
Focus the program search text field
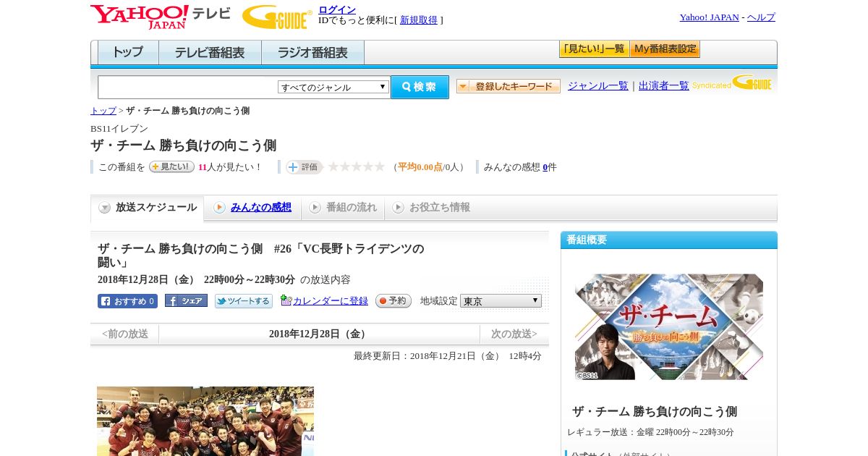(x=188, y=87)
